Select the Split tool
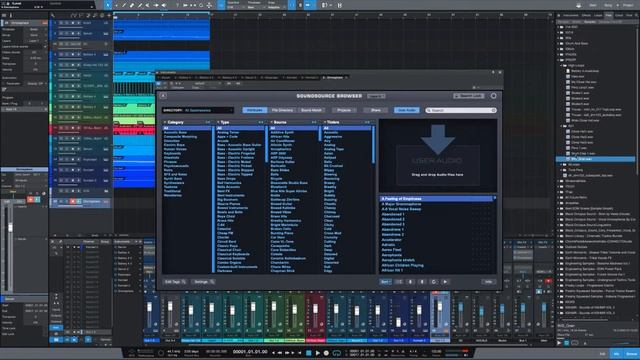The width and height of the screenshot is (640, 360). (124, 5)
